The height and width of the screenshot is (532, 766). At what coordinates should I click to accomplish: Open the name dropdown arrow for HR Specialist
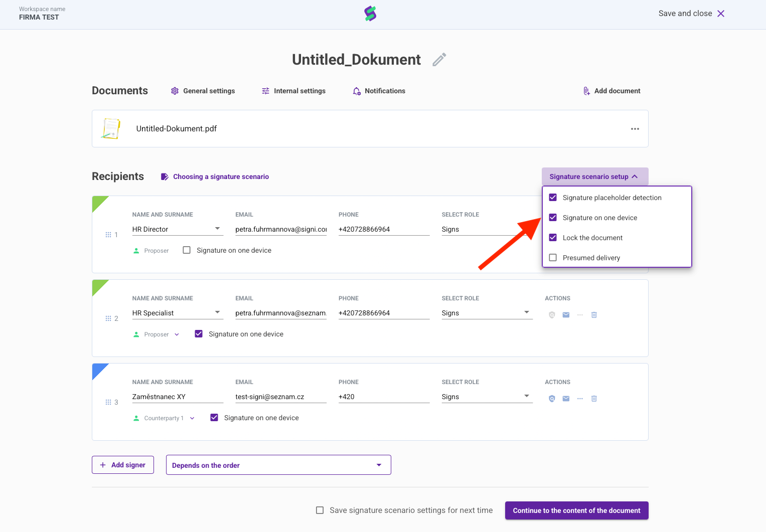point(218,312)
